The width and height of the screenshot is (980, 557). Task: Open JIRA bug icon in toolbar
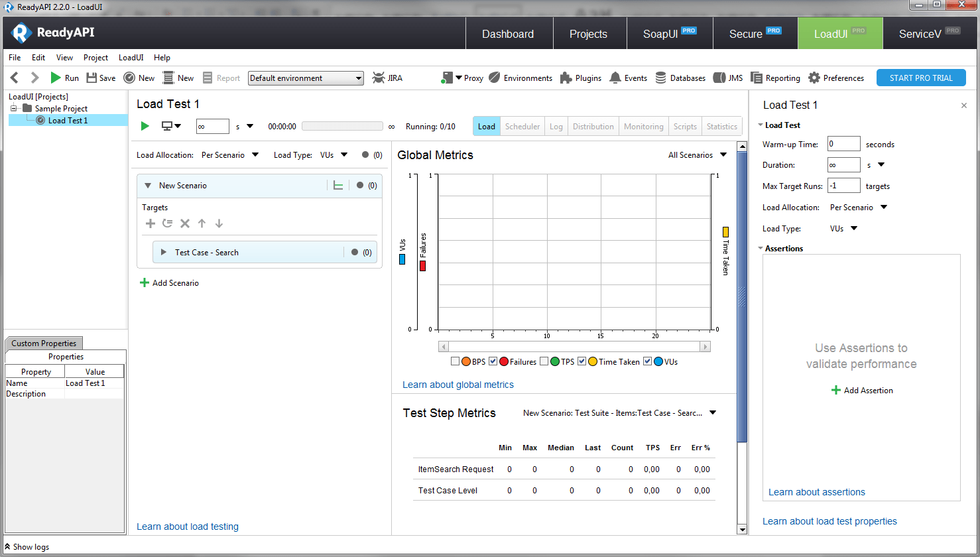(x=378, y=78)
